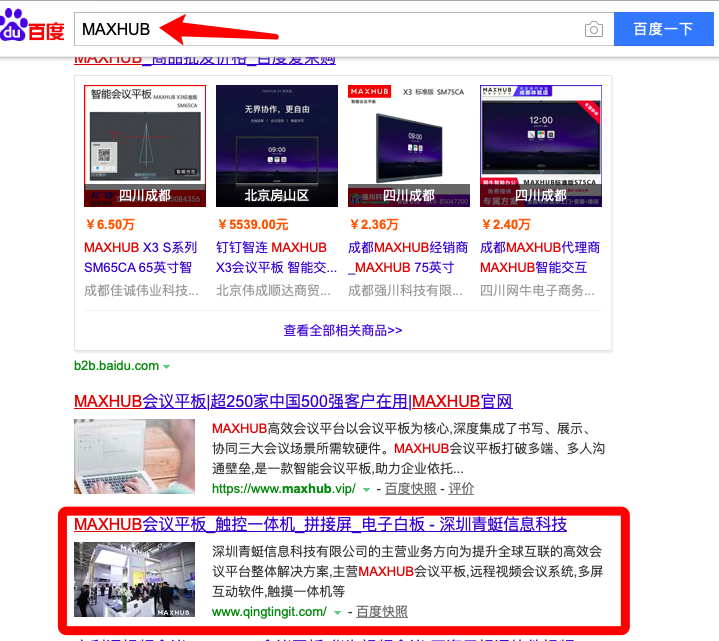Open ¥2.40万 成都MAXHUB代理商 product image
The width and height of the screenshot is (719, 641).
tap(541, 146)
